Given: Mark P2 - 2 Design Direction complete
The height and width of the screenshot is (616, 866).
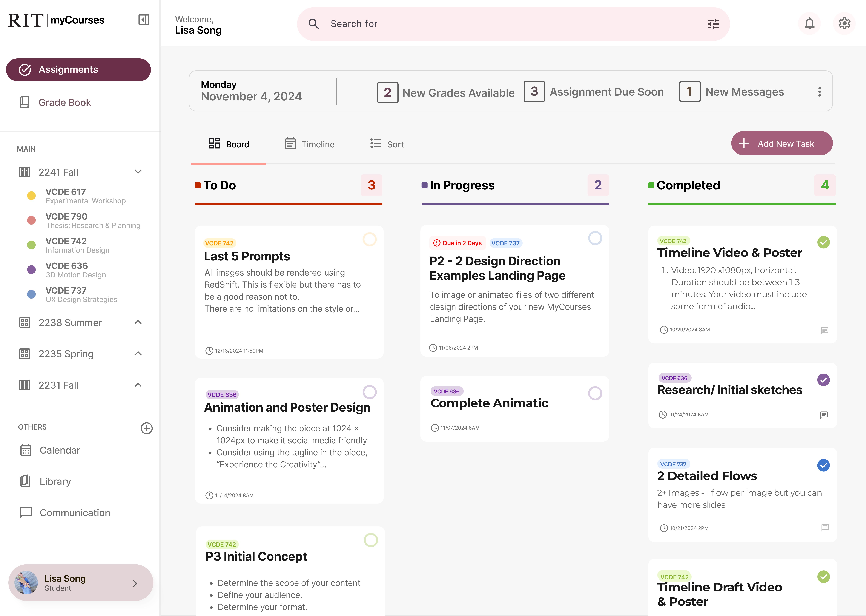Looking at the screenshot, I should tap(595, 238).
